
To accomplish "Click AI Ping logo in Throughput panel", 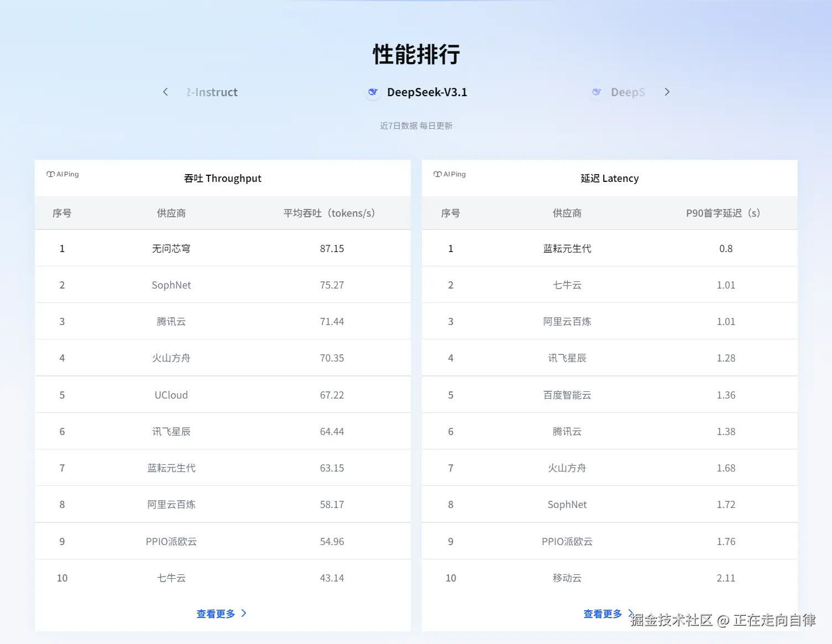I will pyautogui.click(x=62, y=174).
